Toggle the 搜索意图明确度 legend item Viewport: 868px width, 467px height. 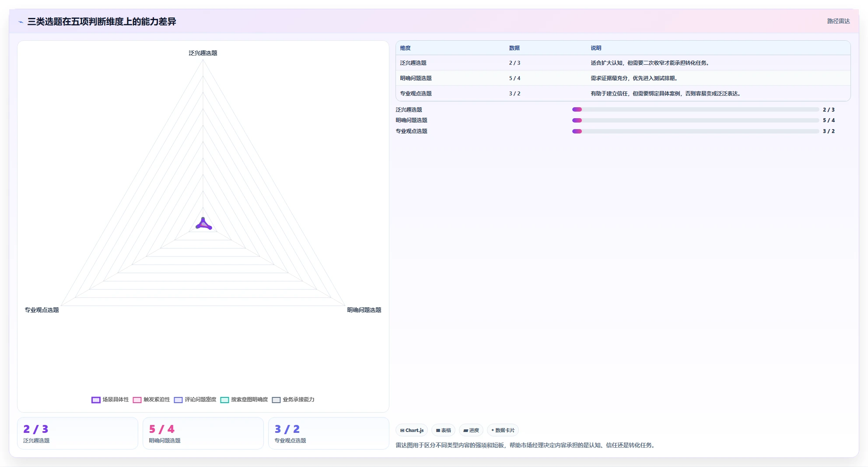(244, 400)
